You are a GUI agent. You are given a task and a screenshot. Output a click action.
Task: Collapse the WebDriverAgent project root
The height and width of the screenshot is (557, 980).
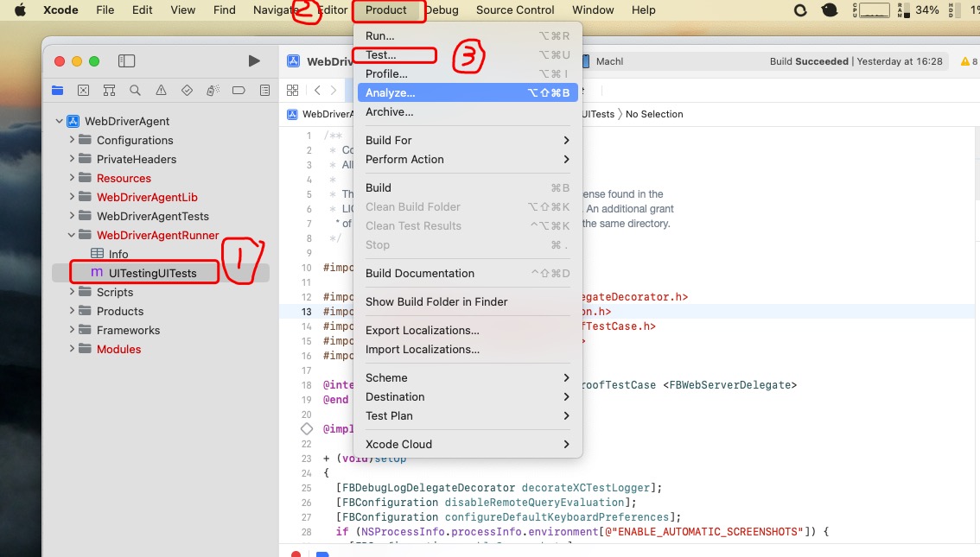[60, 121]
